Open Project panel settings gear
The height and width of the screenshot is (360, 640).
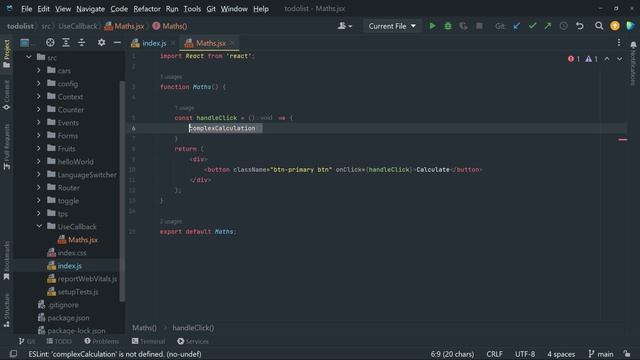(101, 42)
